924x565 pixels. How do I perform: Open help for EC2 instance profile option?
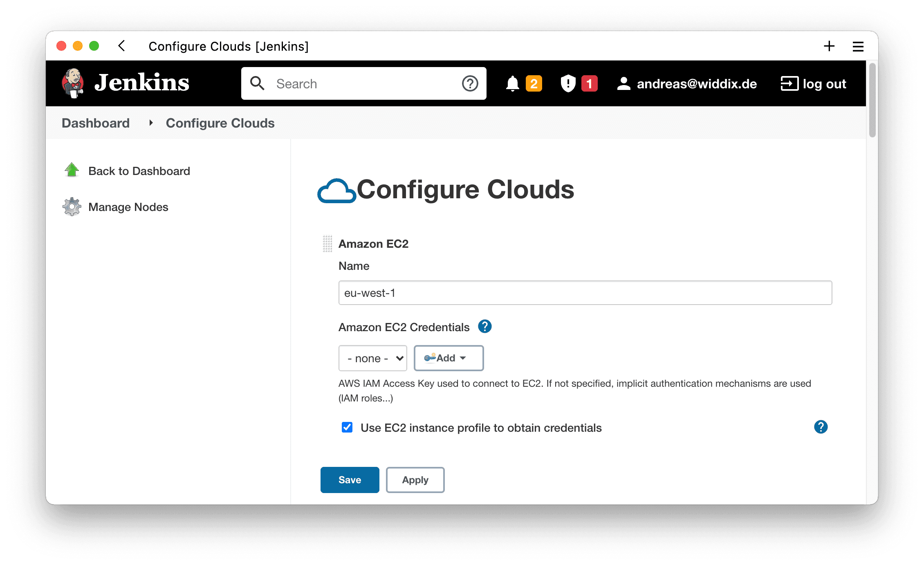(x=820, y=427)
